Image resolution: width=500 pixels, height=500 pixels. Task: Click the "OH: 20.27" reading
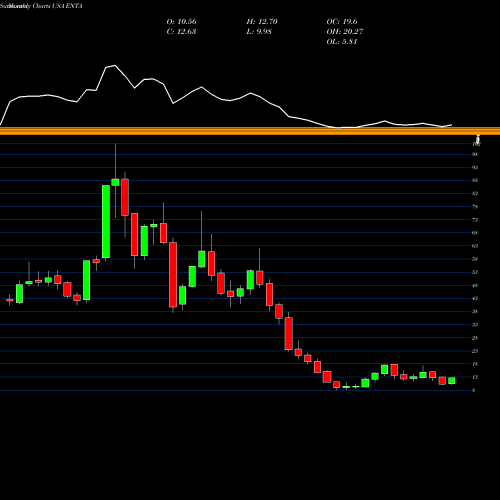(345, 32)
